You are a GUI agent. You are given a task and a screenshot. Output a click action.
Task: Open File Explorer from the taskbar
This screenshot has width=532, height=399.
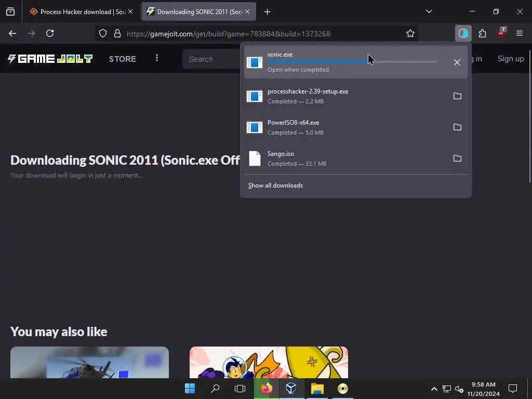(317, 388)
